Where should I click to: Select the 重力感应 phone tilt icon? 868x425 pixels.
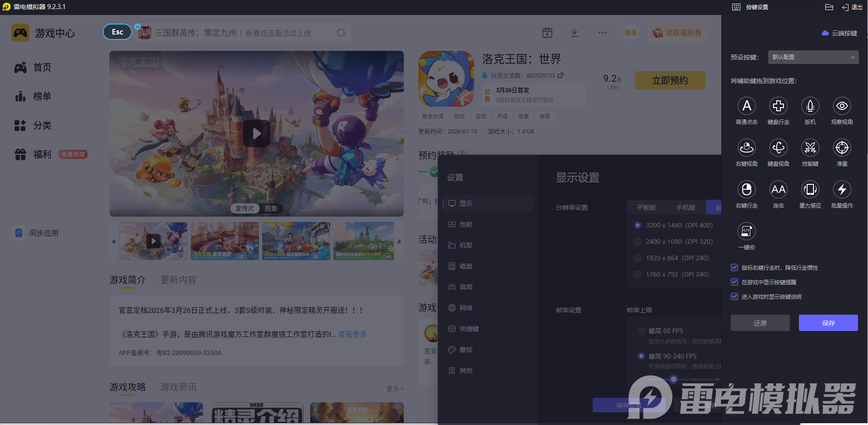pos(810,189)
